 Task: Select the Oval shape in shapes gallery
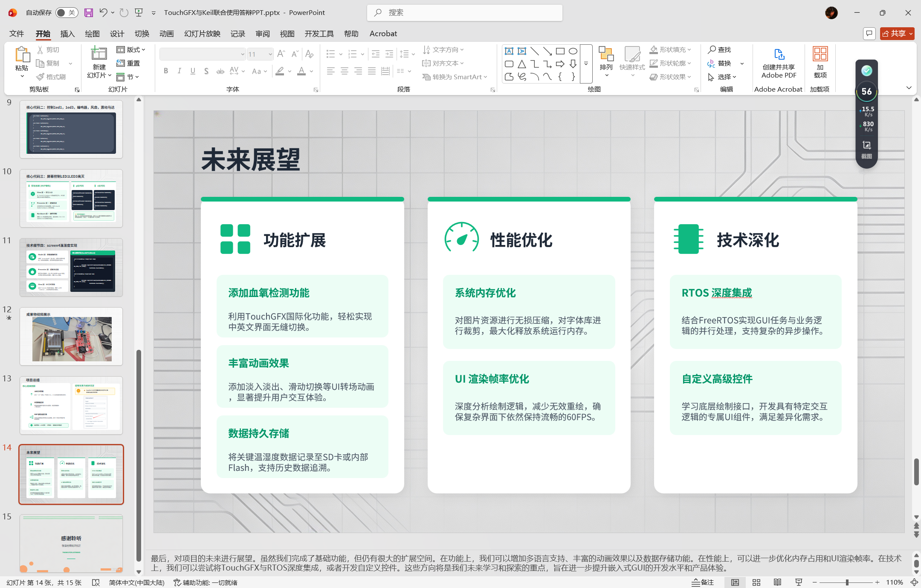(573, 51)
